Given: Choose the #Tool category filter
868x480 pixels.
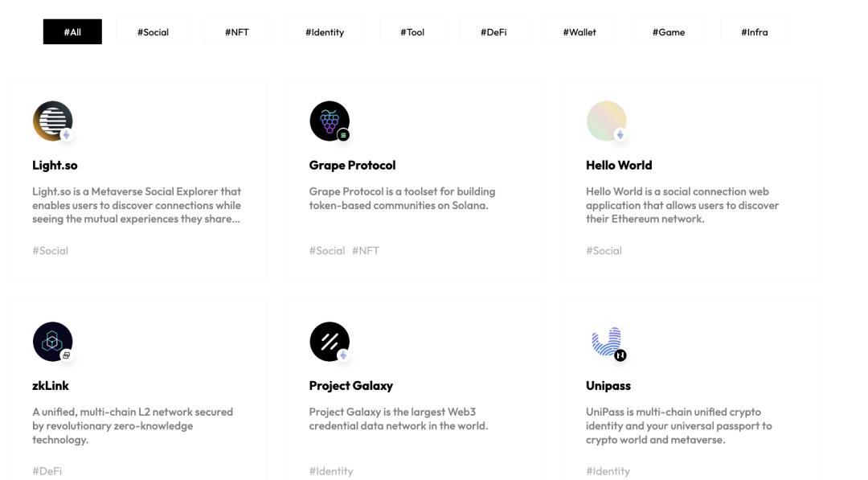Looking at the screenshot, I should click(412, 32).
